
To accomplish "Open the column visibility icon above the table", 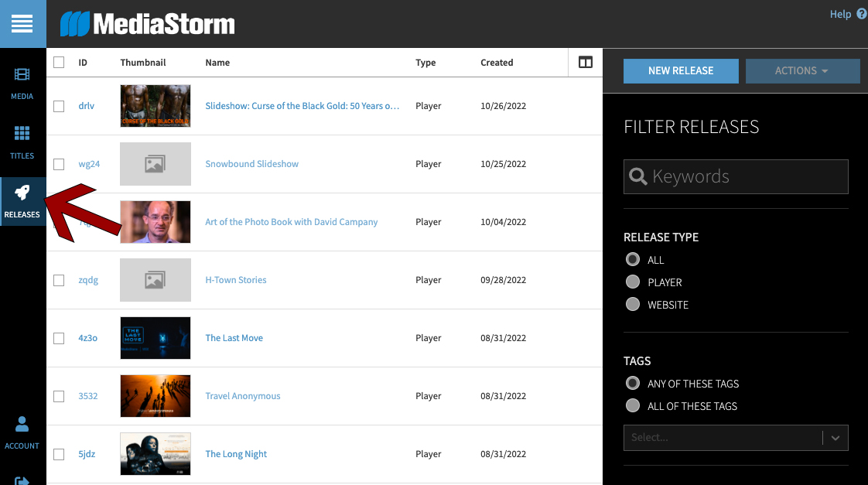I will tap(585, 62).
